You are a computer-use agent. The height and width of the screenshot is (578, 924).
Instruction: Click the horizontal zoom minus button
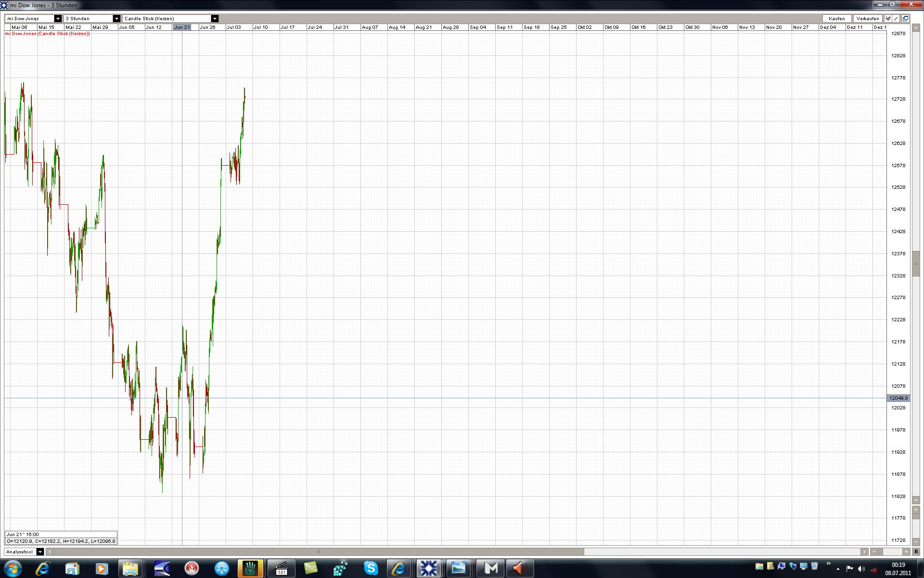[x=874, y=552]
